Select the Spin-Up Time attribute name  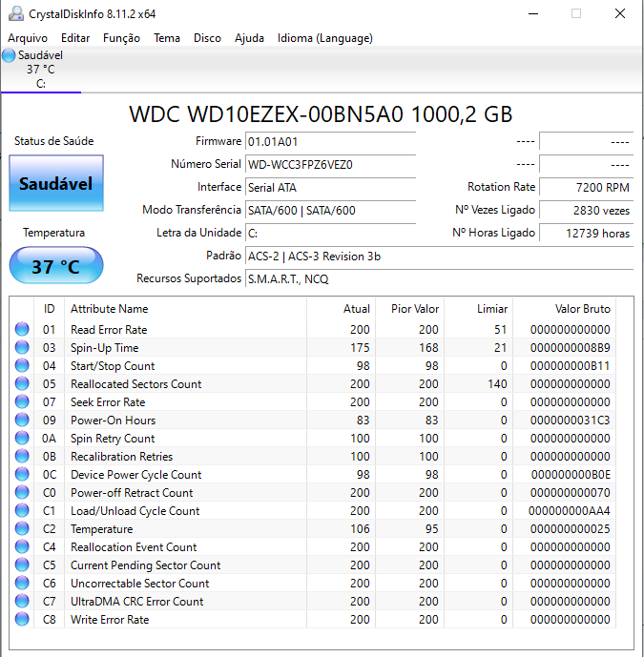[x=104, y=348]
